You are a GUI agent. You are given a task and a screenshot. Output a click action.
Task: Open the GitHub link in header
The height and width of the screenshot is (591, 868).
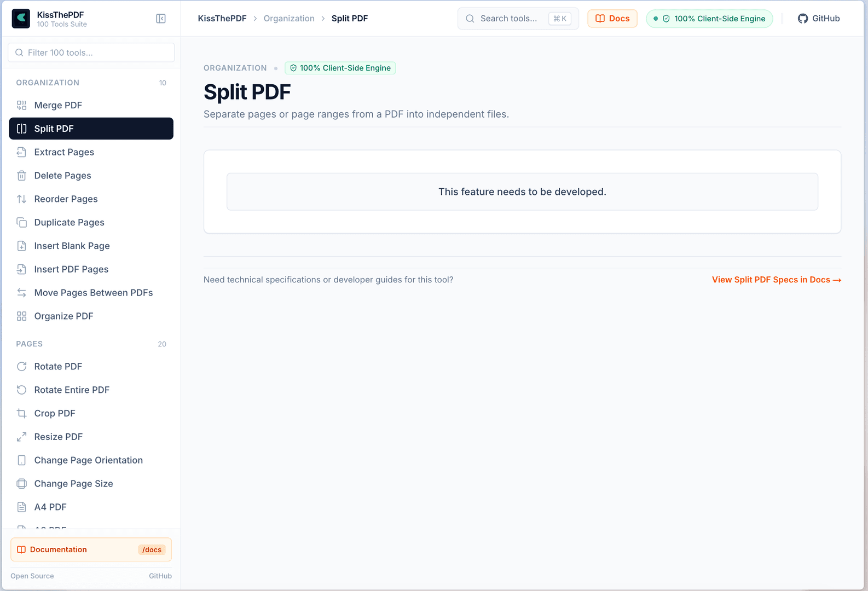819,19
